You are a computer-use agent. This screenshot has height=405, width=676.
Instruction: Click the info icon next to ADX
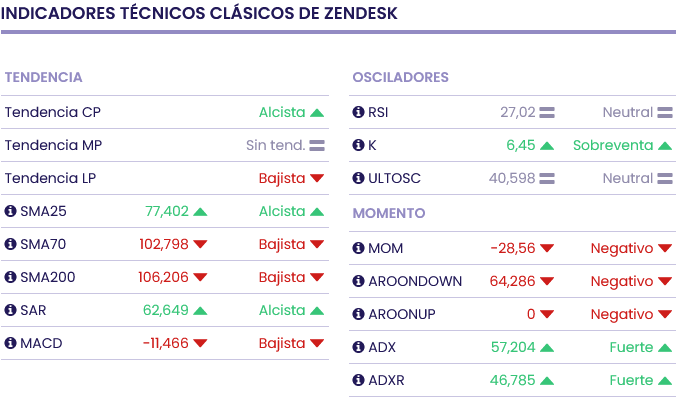click(x=359, y=348)
